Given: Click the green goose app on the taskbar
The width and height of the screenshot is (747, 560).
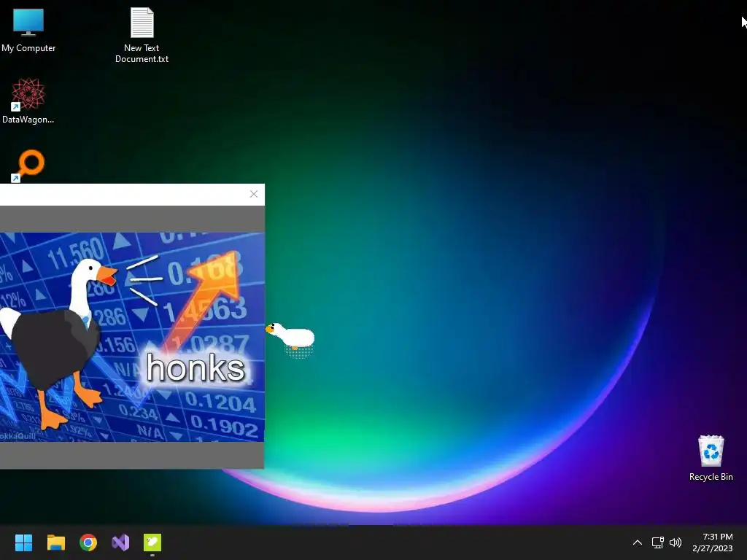Looking at the screenshot, I should tap(152, 542).
